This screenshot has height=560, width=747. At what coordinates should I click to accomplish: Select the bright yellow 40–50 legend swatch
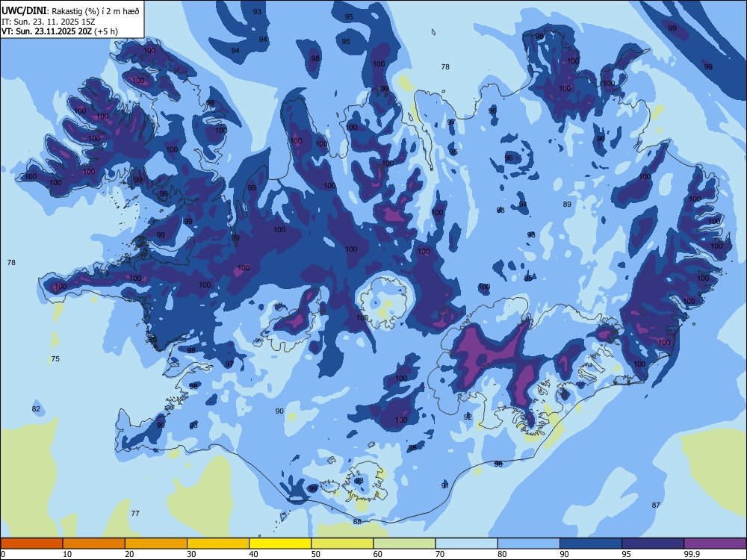coord(280,544)
